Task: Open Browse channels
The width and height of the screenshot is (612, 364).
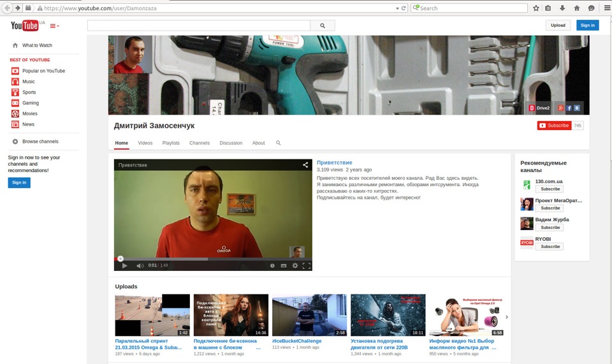Action: coord(40,142)
